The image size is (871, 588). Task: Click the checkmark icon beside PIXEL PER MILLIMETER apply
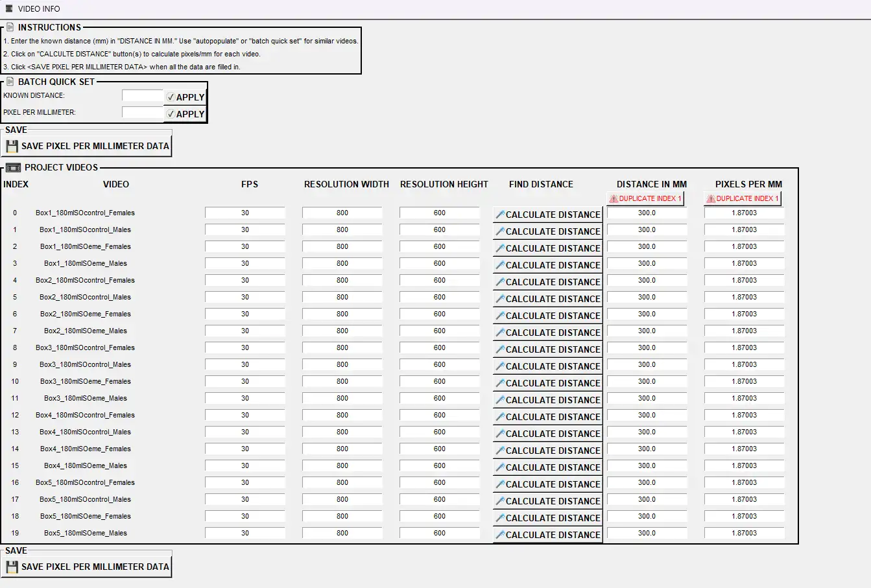click(171, 114)
